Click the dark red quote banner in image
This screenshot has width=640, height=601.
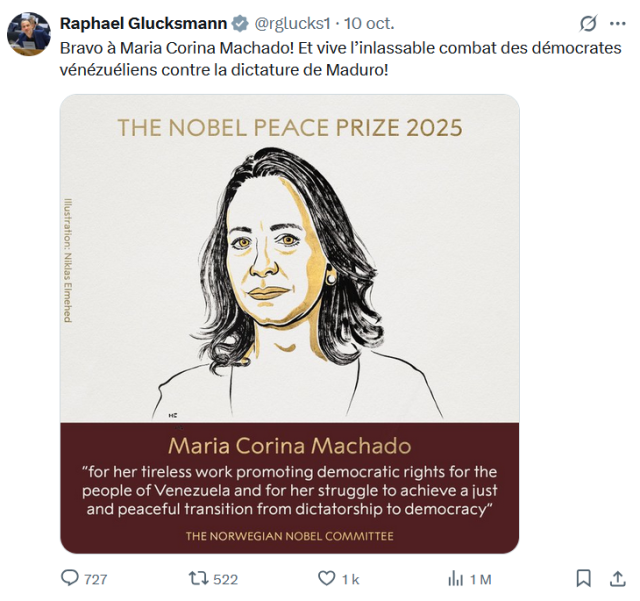[290, 488]
